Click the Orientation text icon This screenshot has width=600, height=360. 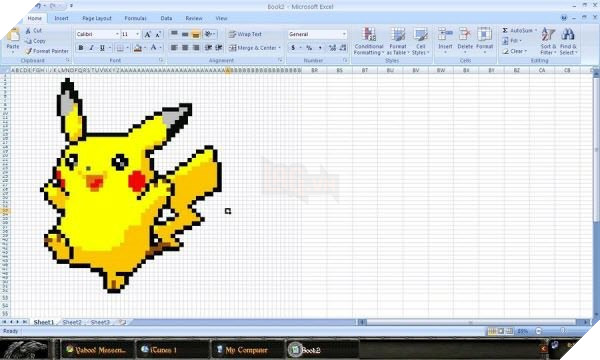click(208, 34)
